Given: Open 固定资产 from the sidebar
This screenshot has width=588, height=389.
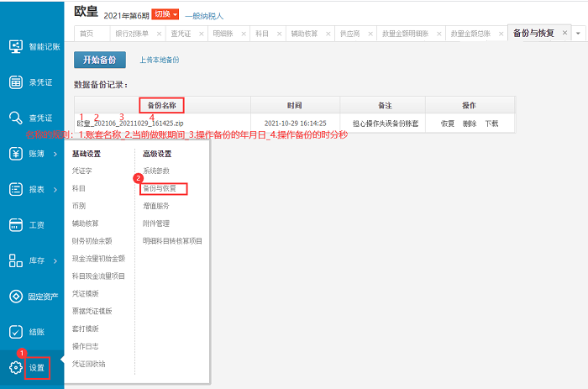Looking at the screenshot, I should 15,297.
